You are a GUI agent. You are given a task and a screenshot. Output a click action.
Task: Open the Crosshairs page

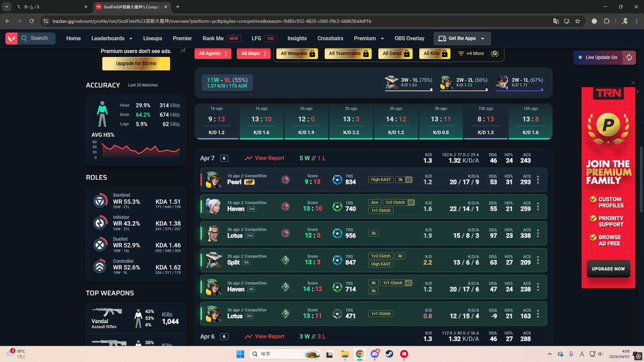(x=331, y=38)
